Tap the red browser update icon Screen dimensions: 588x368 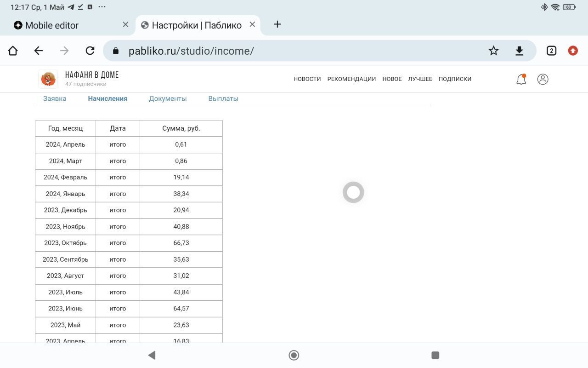point(572,51)
